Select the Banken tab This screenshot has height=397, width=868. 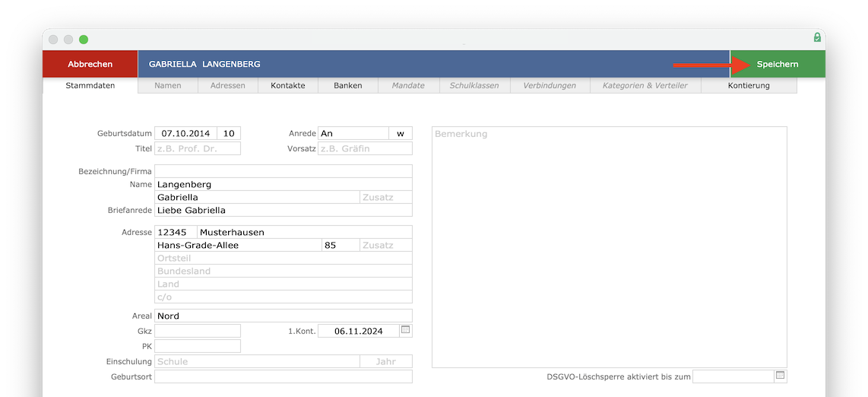347,85
